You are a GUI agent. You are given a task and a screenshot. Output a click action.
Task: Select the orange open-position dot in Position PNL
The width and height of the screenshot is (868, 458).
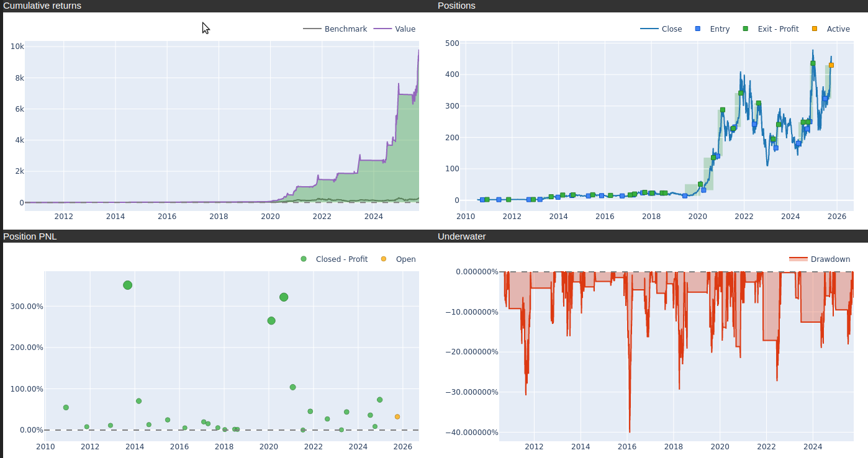(397, 417)
